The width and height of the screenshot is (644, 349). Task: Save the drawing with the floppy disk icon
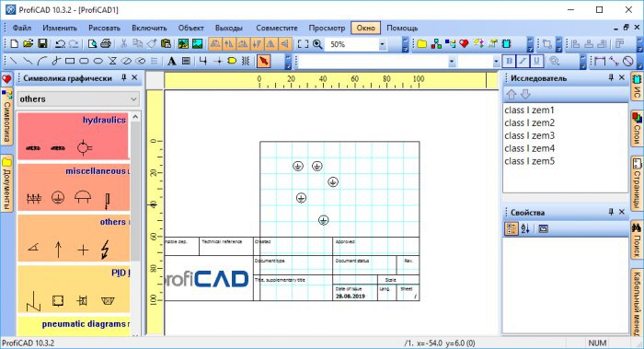pos(42,44)
